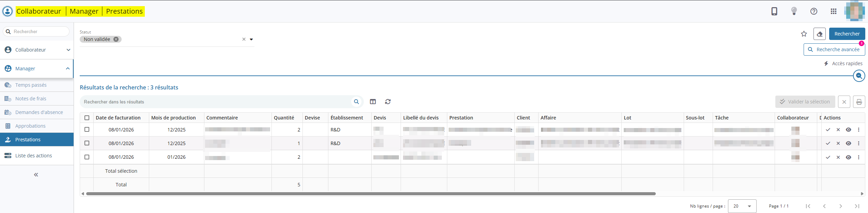868x213 pixels.
Task: Expand the Statut dropdown arrow
Action: (x=251, y=39)
